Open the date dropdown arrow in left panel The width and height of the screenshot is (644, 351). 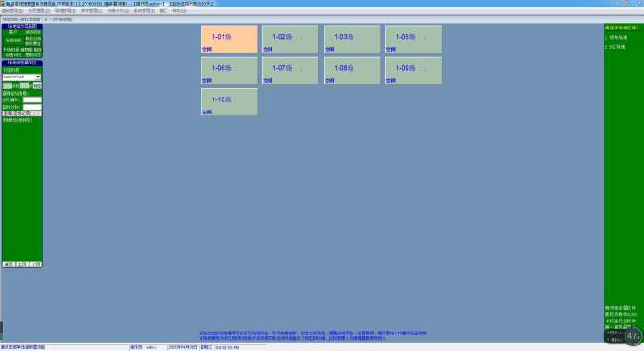coord(38,77)
